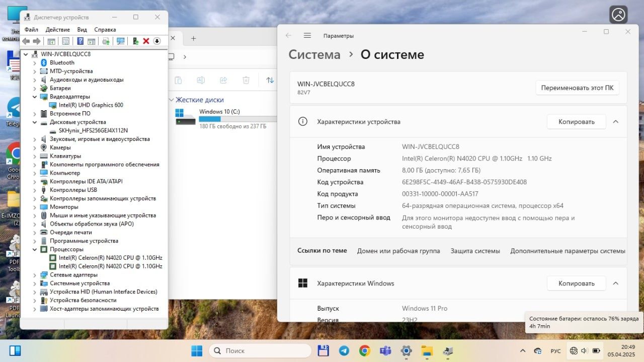Click the РУС language indicator
The width and height of the screenshot is (644, 362).
(x=555, y=350)
